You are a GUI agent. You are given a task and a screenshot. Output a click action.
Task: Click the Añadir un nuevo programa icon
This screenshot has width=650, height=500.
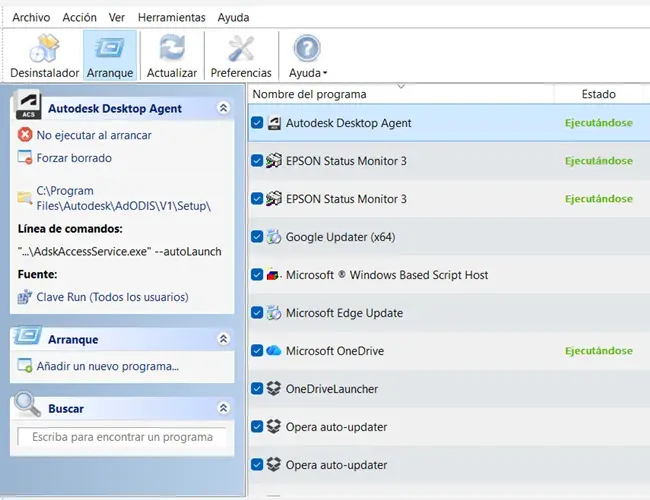point(25,366)
